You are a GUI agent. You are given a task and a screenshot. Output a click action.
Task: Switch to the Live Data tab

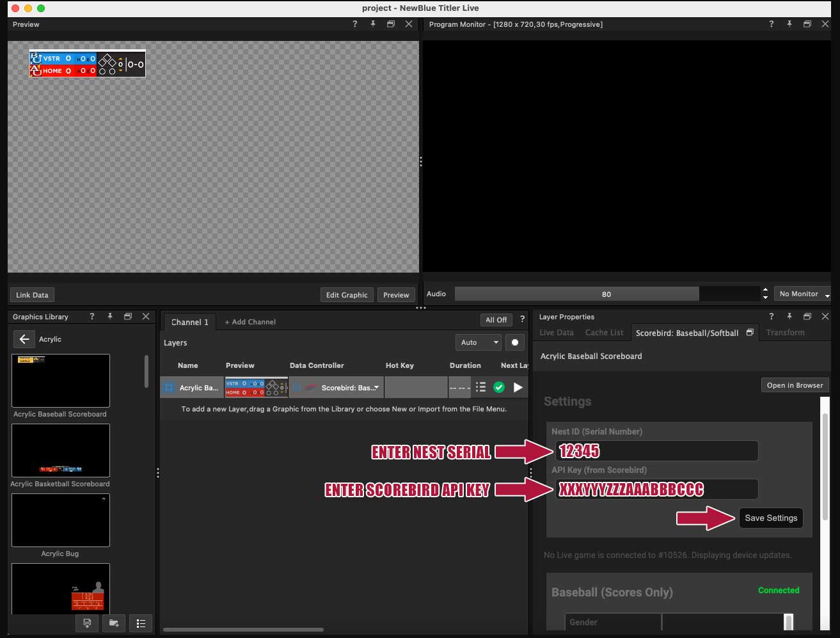click(x=557, y=333)
